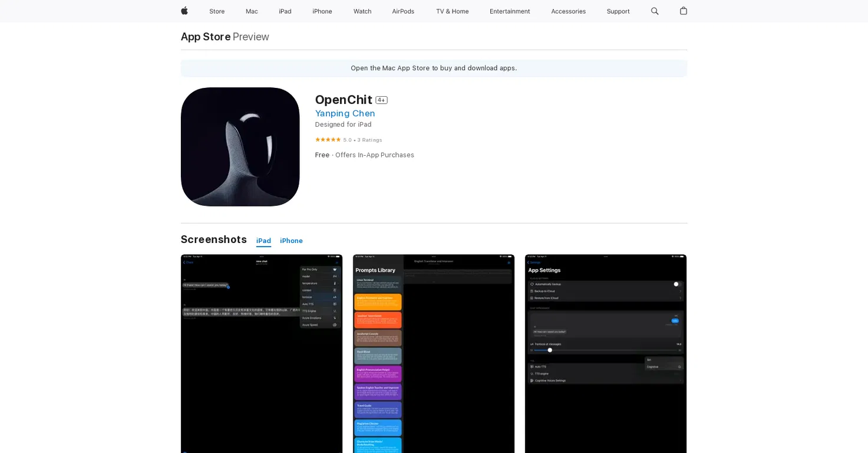Open the Watch menu
The width and height of the screenshot is (868, 453).
(362, 11)
